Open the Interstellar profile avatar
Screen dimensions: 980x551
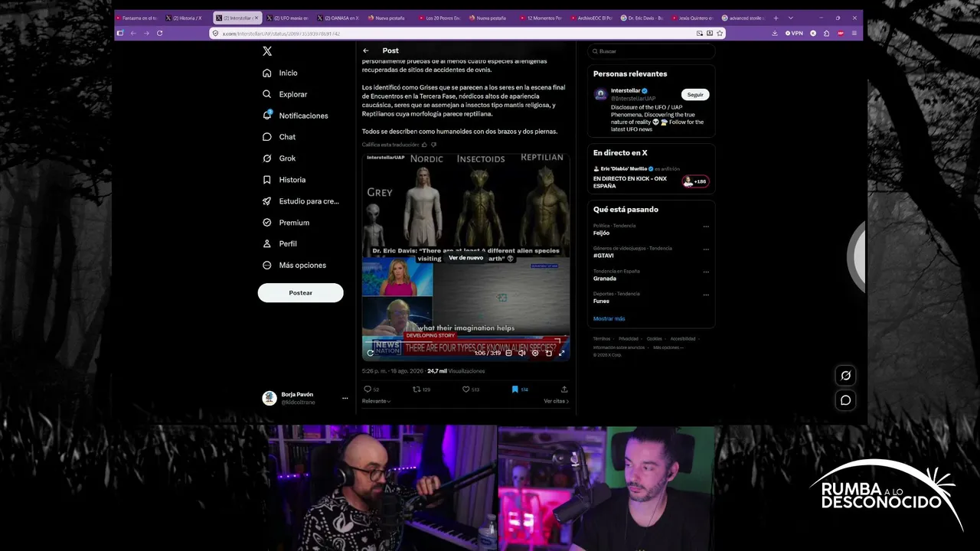coord(601,94)
